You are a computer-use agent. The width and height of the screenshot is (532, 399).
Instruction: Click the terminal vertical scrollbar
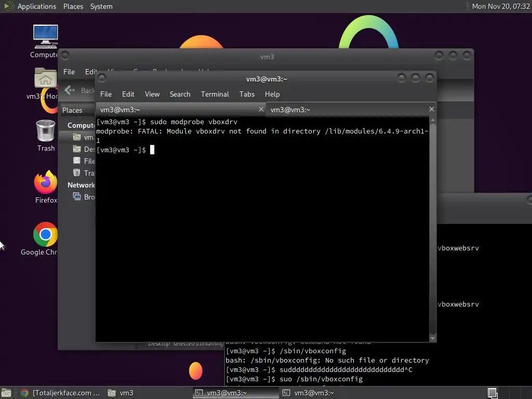tap(433, 228)
